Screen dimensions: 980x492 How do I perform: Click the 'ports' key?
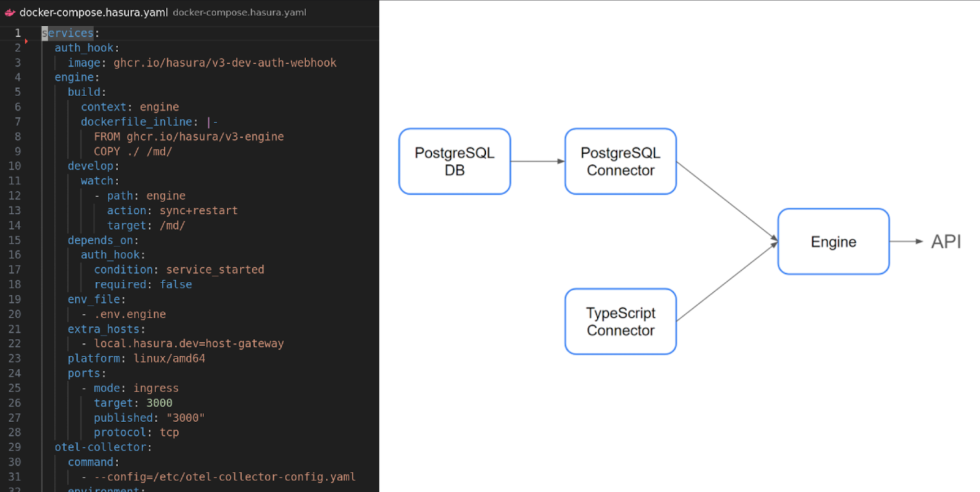pyautogui.click(x=84, y=373)
